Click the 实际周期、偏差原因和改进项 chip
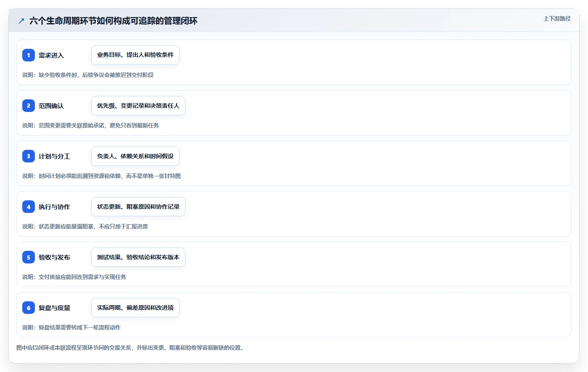Viewport: 588px width, 372px height. point(135,308)
